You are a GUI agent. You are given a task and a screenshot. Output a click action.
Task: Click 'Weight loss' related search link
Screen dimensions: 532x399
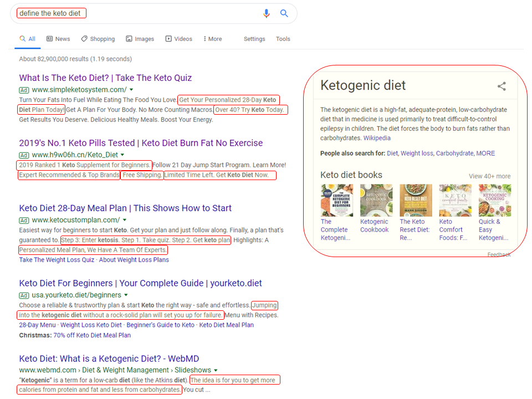417,154
